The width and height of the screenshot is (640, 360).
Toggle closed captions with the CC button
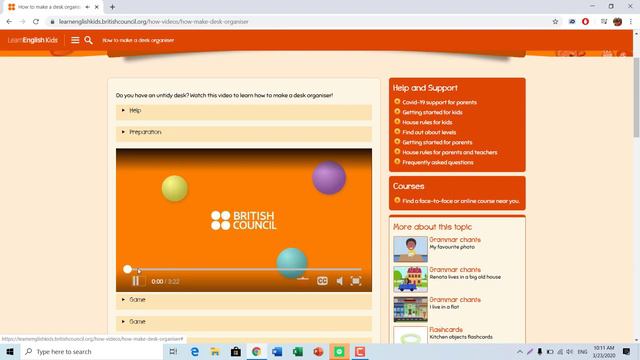pos(322,281)
